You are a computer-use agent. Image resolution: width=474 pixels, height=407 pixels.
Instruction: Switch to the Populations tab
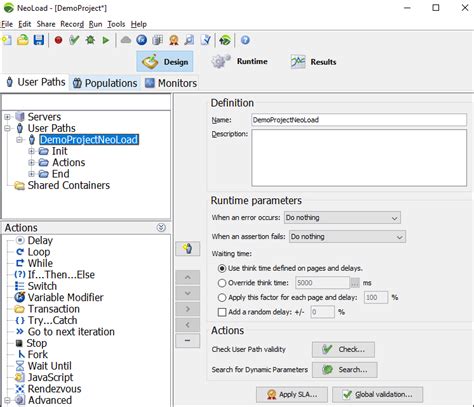pos(105,83)
